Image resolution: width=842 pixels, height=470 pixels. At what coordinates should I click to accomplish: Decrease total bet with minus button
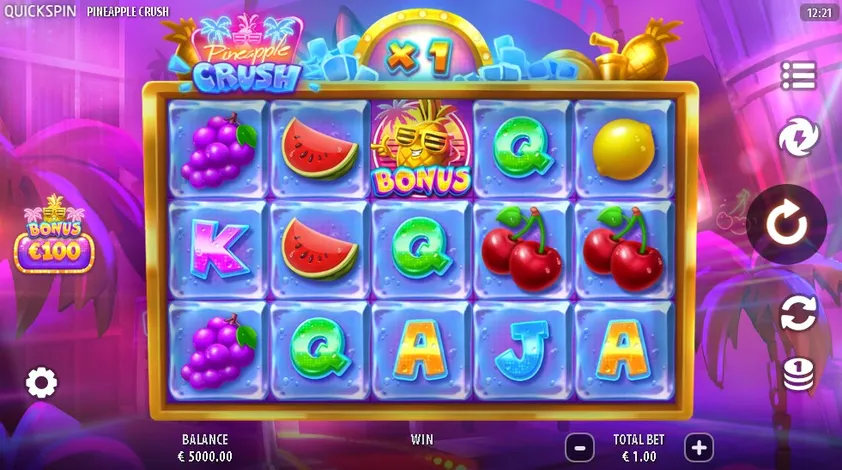click(580, 447)
